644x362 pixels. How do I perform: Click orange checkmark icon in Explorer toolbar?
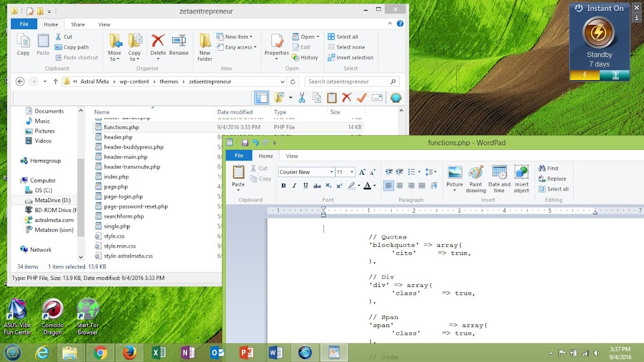[x=362, y=98]
